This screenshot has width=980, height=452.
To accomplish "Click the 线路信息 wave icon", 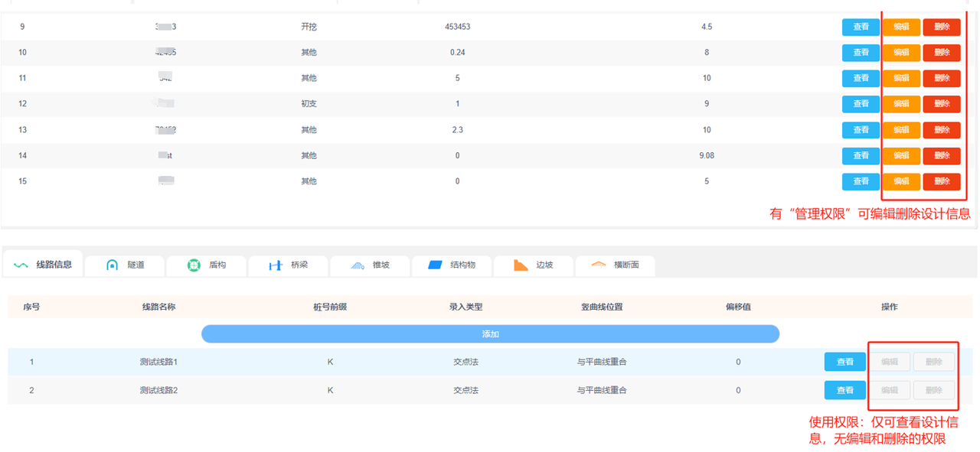I will [21, 265].
